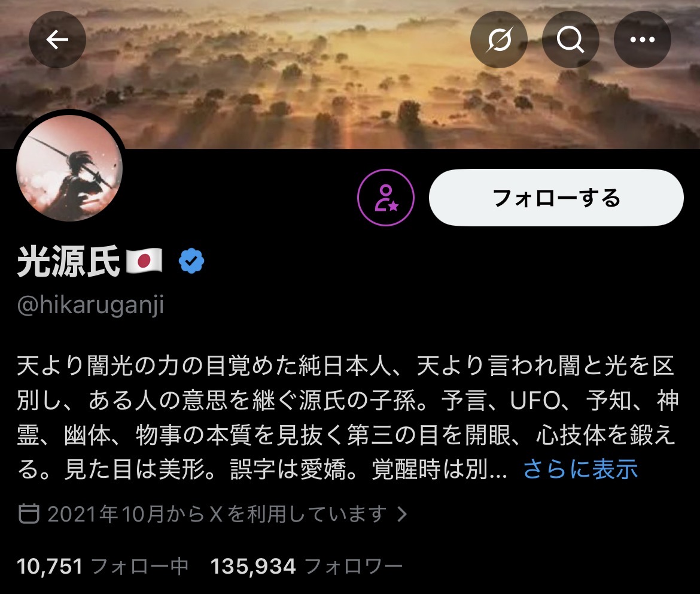Tap the Japan flag emoji in name
The image size is (700, 594).
(144, 261)
